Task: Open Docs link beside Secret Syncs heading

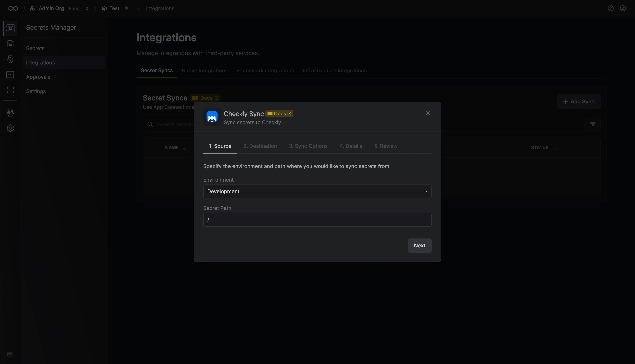Action: tap(205, 98)
